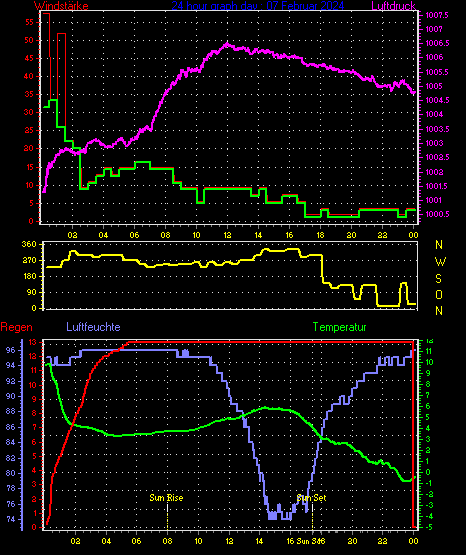Click wind direction axis value 270

[29, 261]
